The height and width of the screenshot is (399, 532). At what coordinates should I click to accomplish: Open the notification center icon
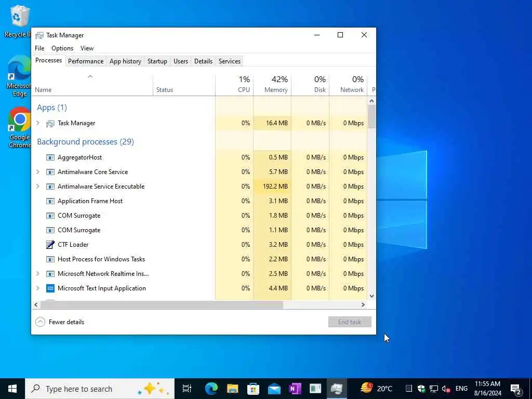pos(516,389)
